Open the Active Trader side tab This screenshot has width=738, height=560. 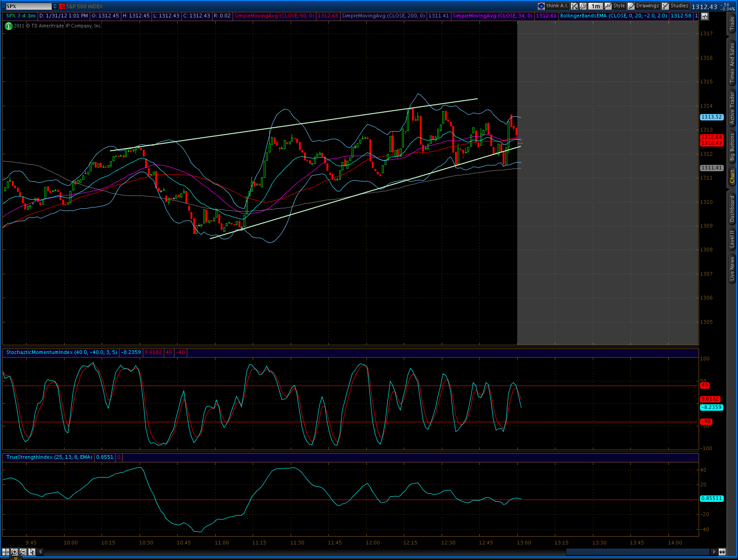[x=732, y=108]
